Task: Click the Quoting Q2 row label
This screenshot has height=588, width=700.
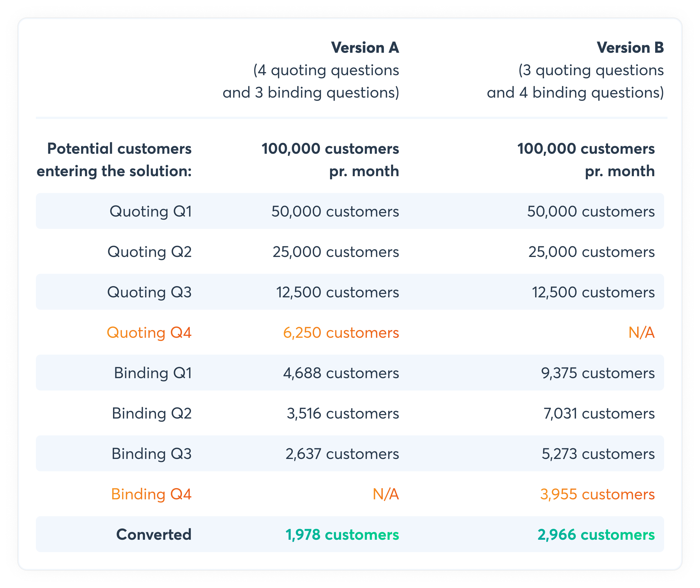Action: pyautogui.click(x=149, y=252)
